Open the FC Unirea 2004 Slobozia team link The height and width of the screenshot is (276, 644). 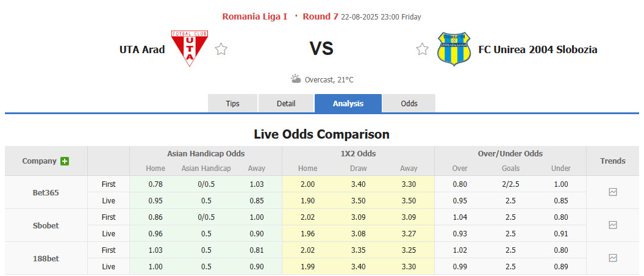[x=538, y=49]
